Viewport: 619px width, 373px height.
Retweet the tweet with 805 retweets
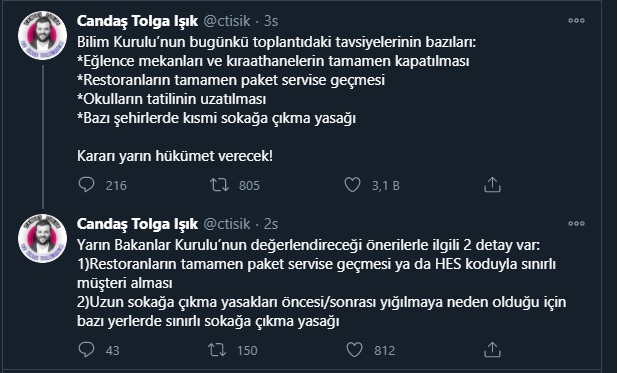tap(219, 185)
